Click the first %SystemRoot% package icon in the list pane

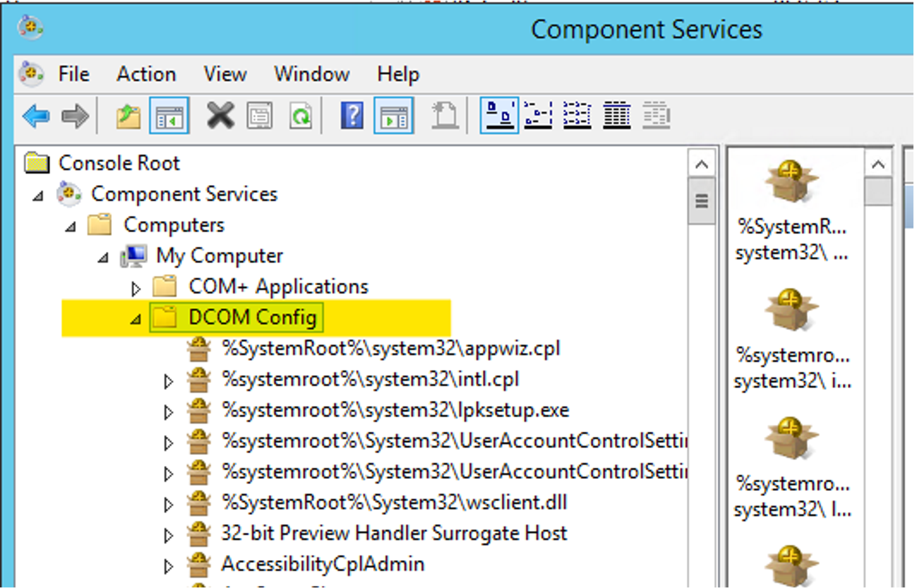click(791, 182)
